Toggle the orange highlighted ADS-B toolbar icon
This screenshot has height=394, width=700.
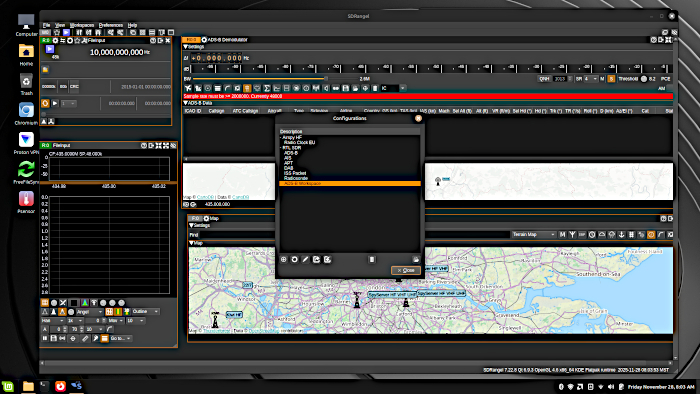click(x=247, y=88)
